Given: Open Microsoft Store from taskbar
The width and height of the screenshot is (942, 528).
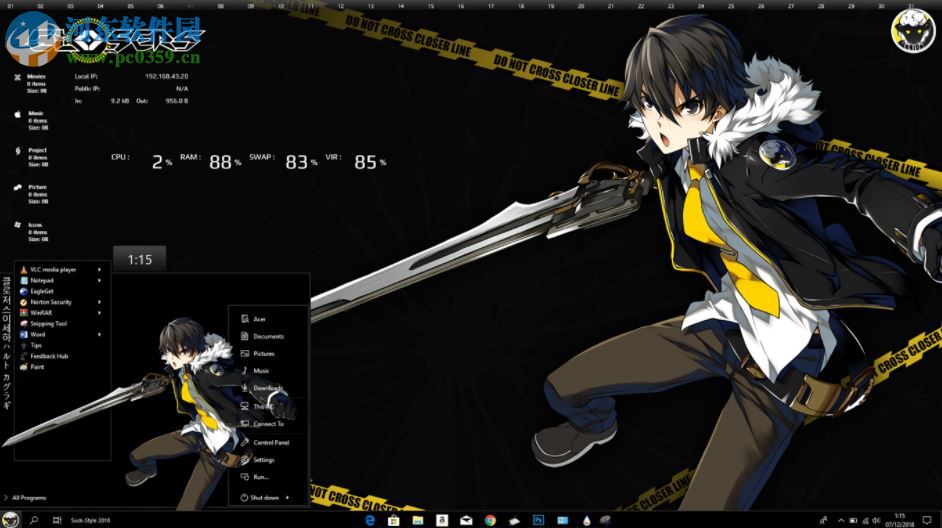Looking at the screenshot, I should click(394, 520).
